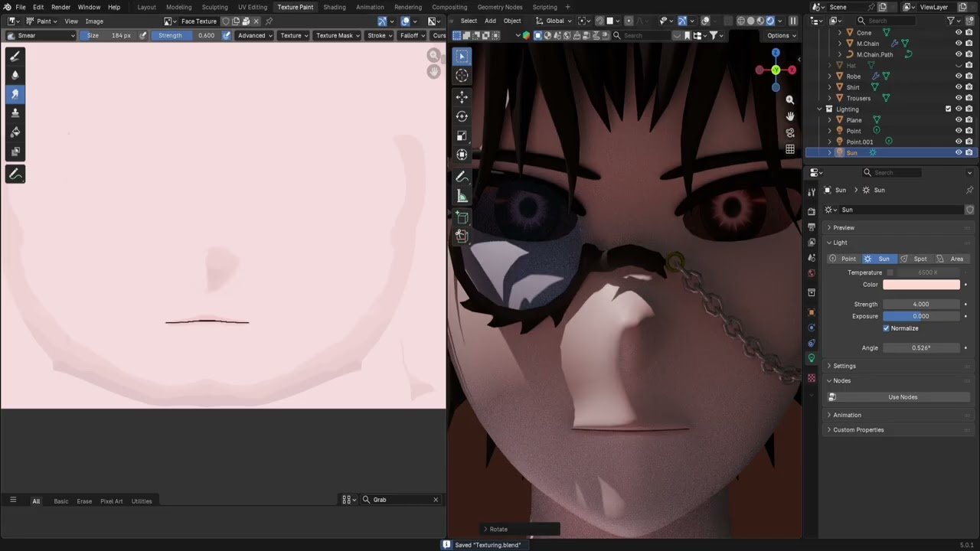This screenshot has height=551, width=980.
Task: Click the viewport zoom magnifier icon
Action: (790, 99)
